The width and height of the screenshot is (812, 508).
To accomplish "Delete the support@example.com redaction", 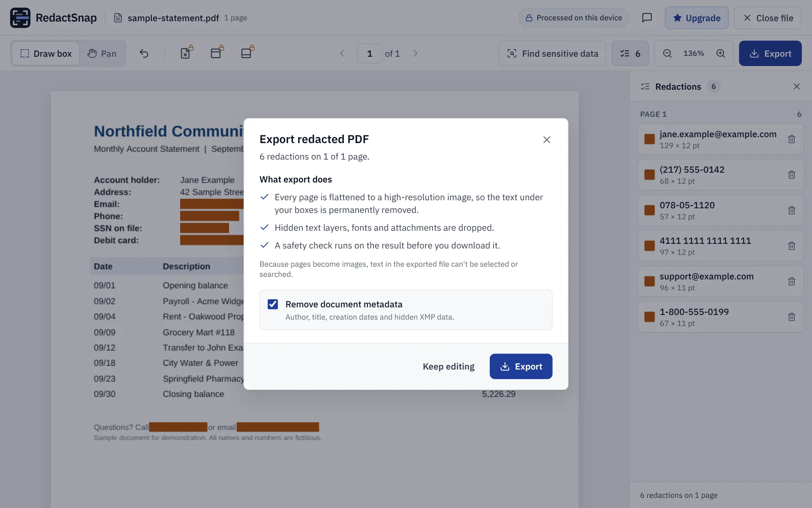I will [x=792, y=282].
